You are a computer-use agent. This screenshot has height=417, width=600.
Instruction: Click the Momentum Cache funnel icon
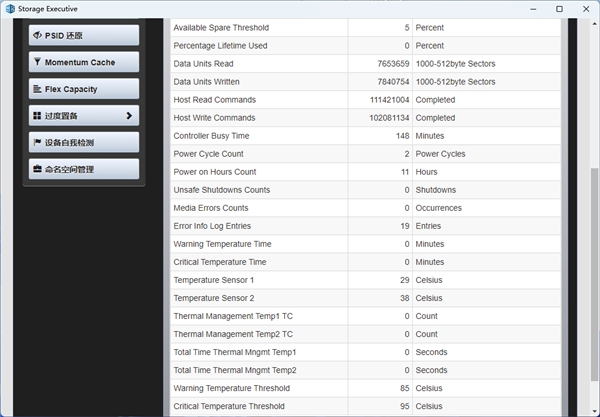37,62
